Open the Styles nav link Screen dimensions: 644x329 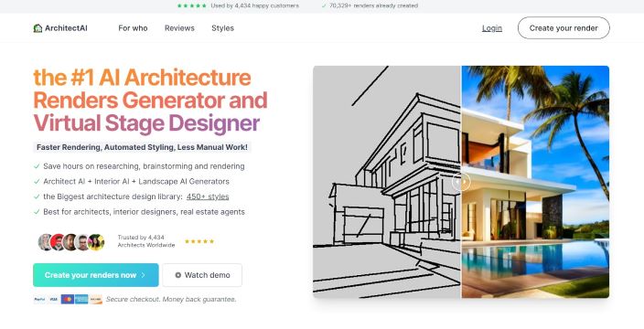[222, 28]
